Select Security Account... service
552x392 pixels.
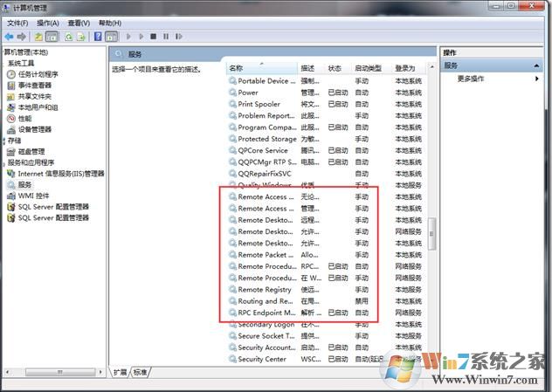point(326,347)
